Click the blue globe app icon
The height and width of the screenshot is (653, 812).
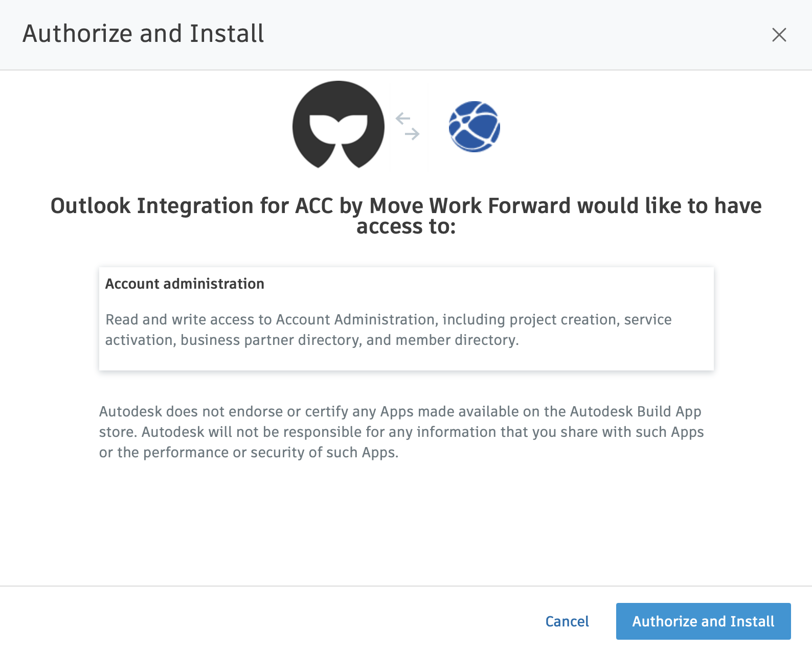point(474,126)
